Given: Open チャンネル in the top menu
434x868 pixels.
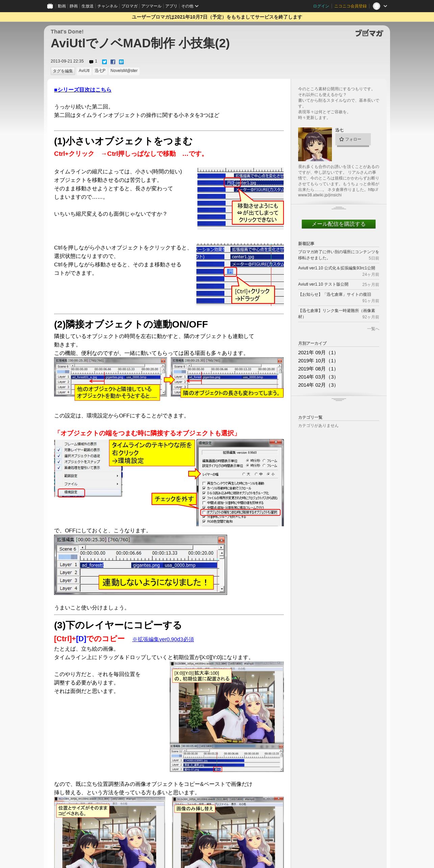Looking at the screenshot, I should (x=107, y=6).
